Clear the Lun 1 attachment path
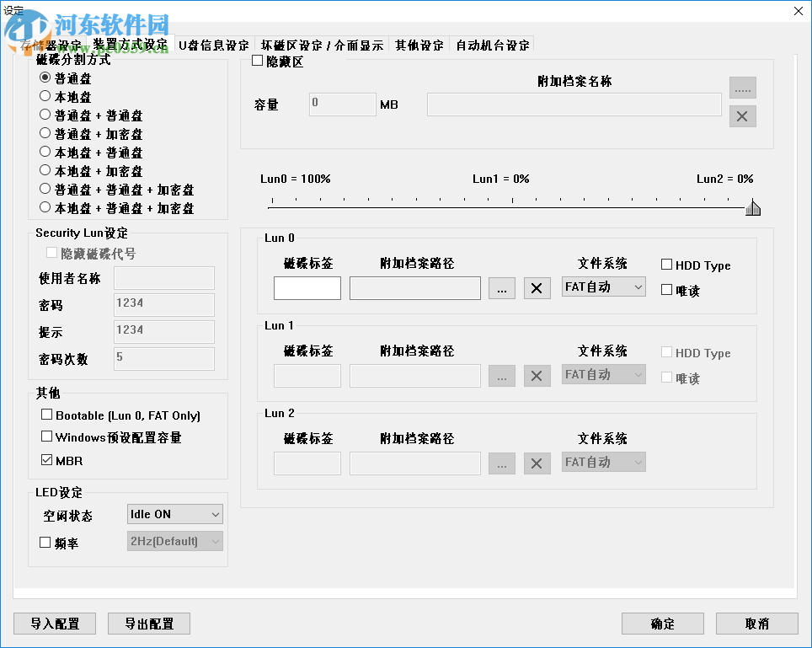The width and height of the screenshot is (812, 648). (537, 375)
